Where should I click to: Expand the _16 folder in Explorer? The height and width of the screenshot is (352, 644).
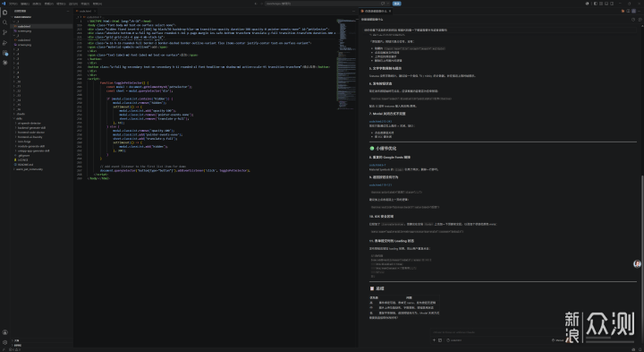click(17, 109)
